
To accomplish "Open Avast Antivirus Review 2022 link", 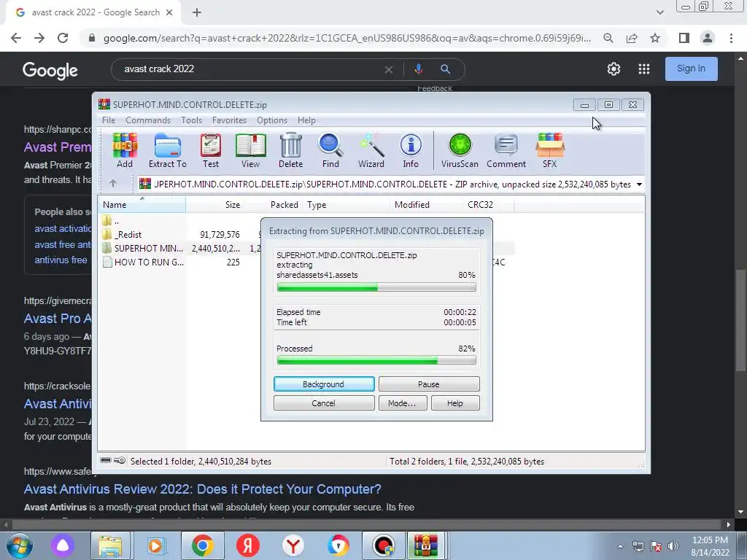I will [x=203, y=489].
